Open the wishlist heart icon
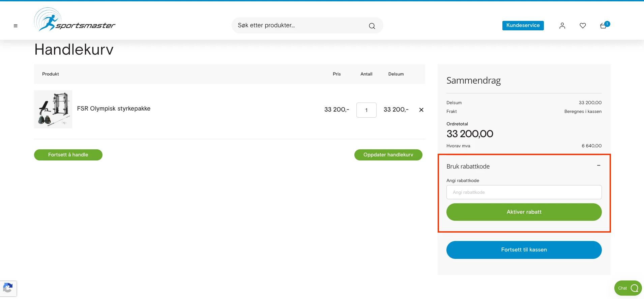This screenshot has height=299, width=644. 583,26
